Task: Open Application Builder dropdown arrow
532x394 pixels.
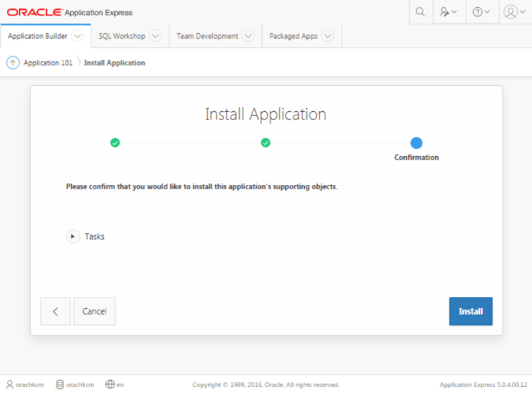Action: (77, 35)
